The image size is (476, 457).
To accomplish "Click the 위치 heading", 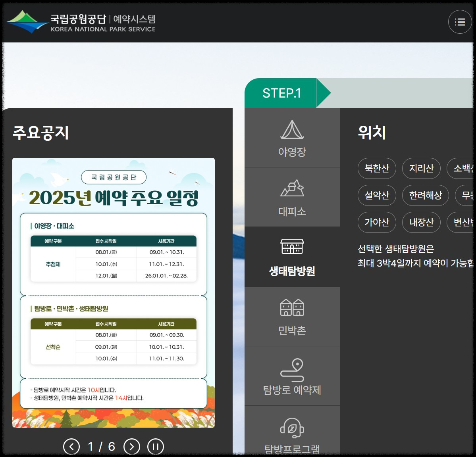I will coord(372,132).
